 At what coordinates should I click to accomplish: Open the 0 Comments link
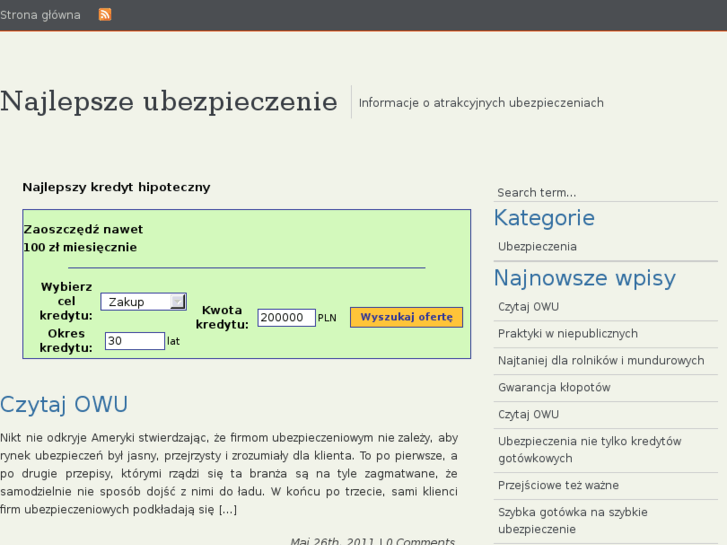pyautogui.click(x=421, y=541)
